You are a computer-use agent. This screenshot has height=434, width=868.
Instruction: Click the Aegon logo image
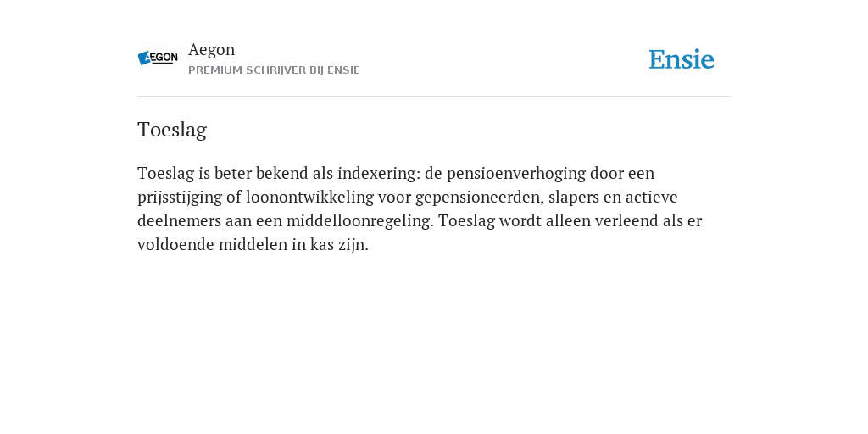coord(158,58)
